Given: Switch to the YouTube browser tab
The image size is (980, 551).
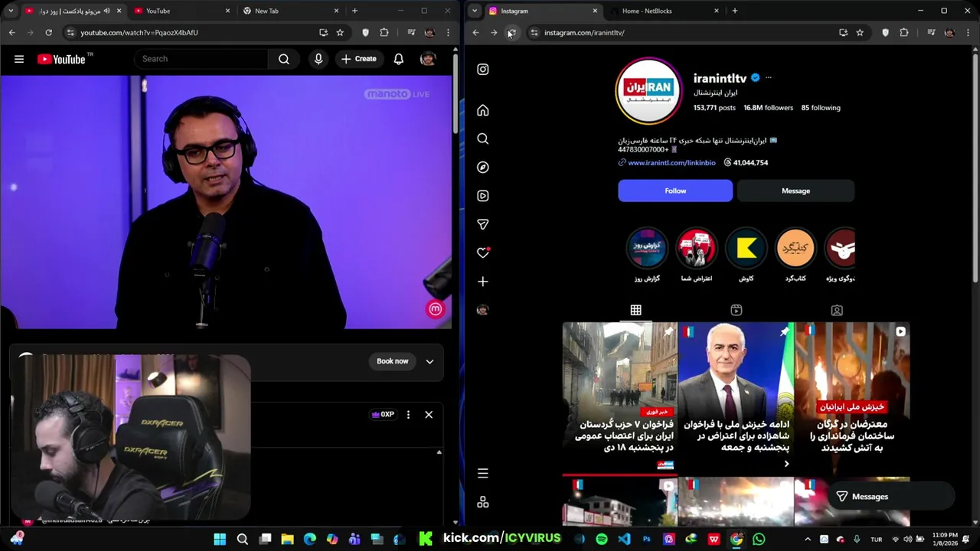Looking at the screenshot, I should point(180,11).
